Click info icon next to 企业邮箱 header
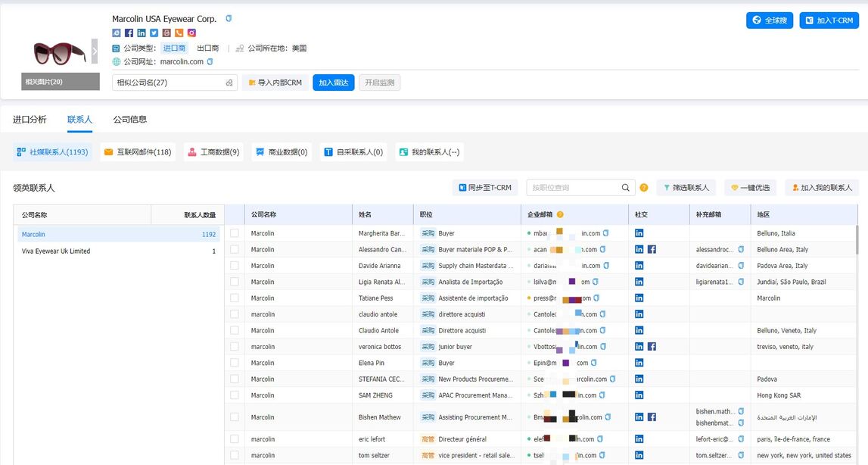868x465 pixels. [560, 214]
